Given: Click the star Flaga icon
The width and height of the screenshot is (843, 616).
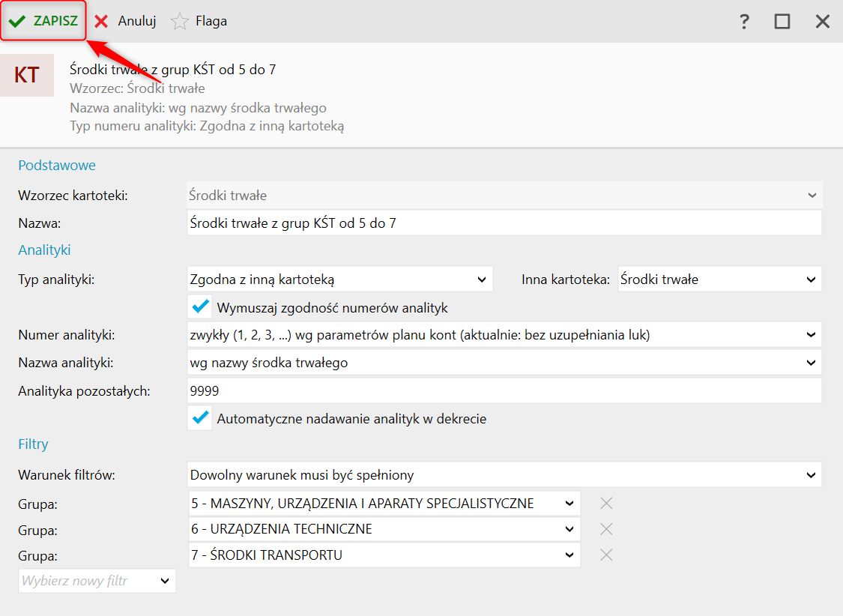Looking at the screenshot, I should pyautogui.click(x=180, y=22).
